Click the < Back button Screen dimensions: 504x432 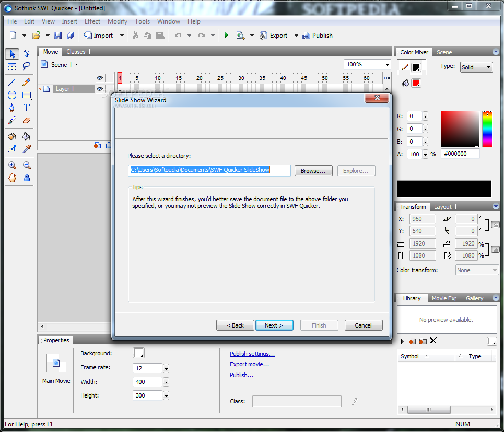(235, 325)
